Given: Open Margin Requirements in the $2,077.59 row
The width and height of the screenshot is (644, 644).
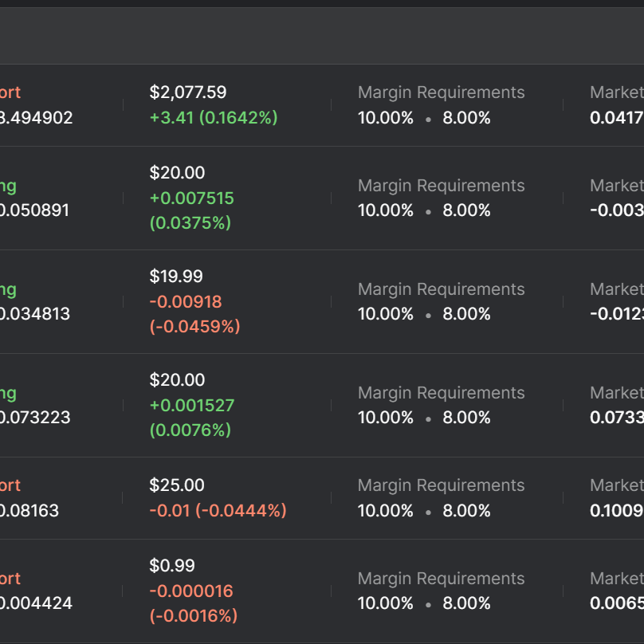Looking at the screenshot, I should [441, 92].
